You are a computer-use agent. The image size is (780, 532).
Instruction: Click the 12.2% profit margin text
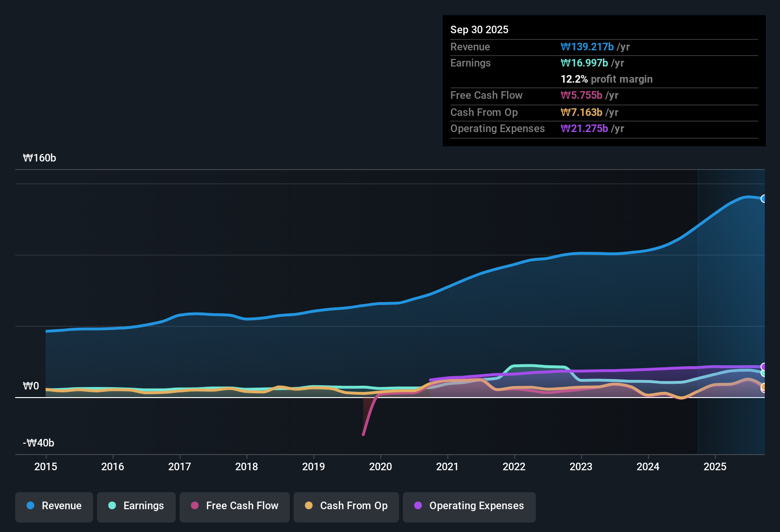[607, 79]
